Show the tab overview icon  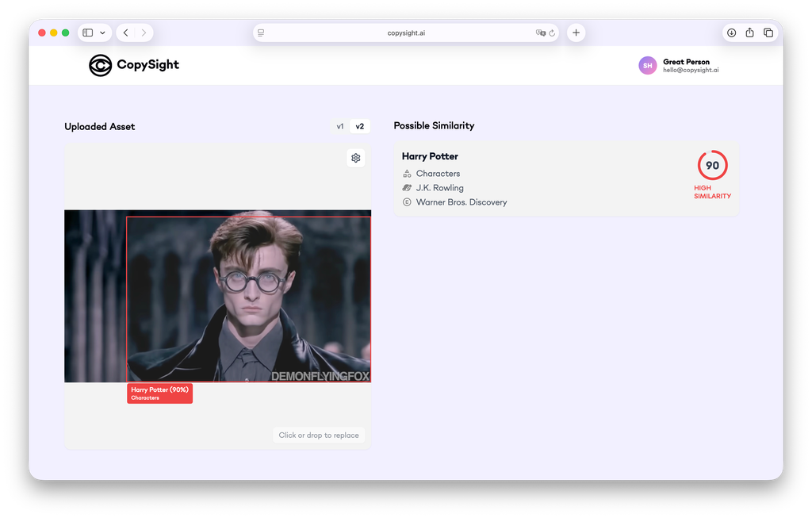pos(768,33)
